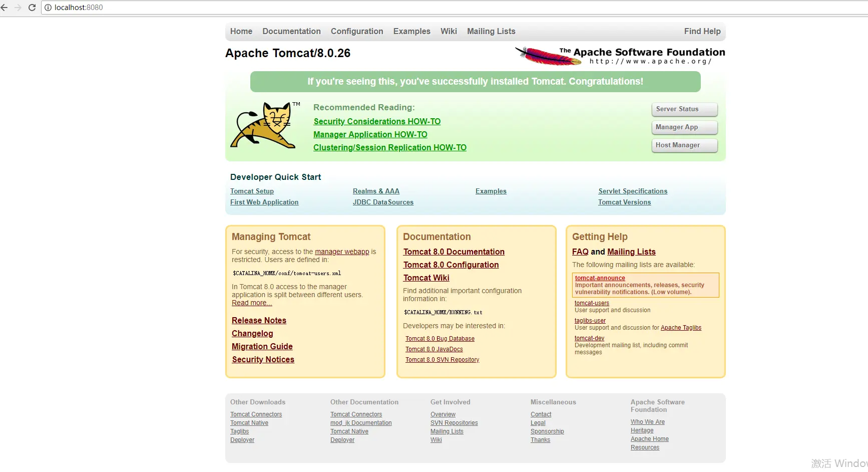Open the tomcat-users mailing list link
868x472 pixels.
point(592,303)
